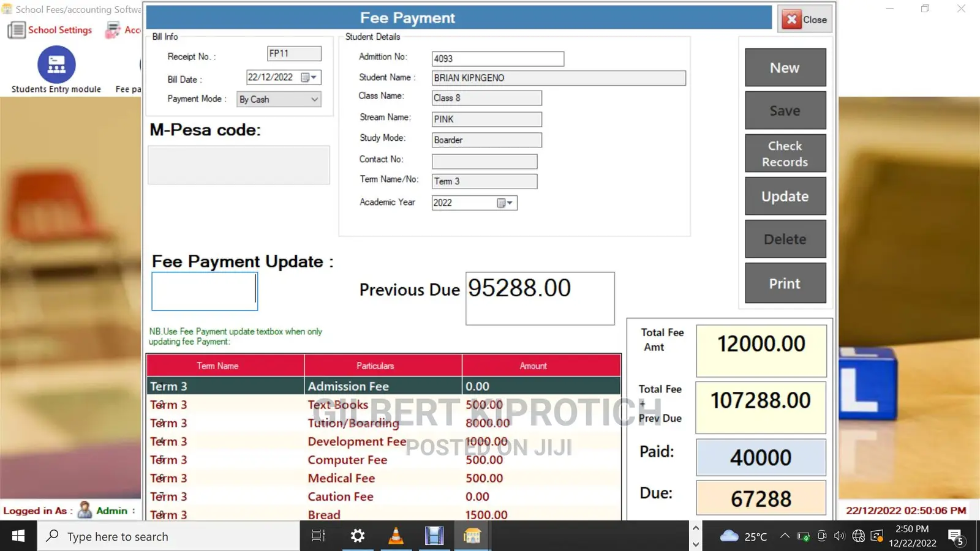Select the Student Name field

click(x=559, y=78)
